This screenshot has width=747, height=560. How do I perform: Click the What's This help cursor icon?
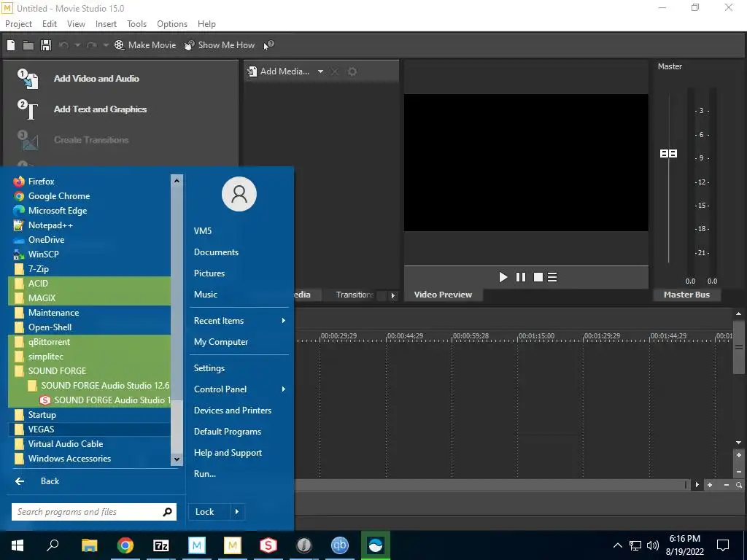pos(269,45)
